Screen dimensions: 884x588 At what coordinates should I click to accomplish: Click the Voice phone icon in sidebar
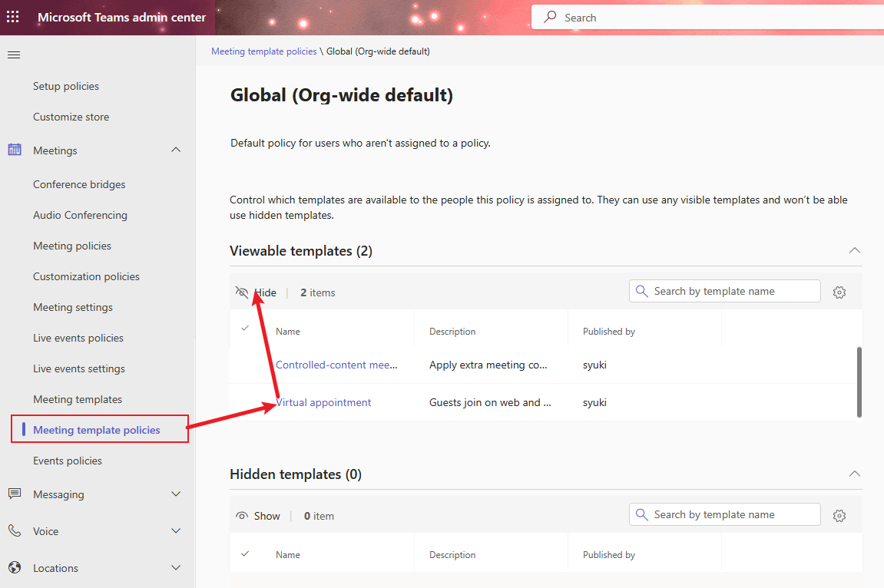pos(15,530)
